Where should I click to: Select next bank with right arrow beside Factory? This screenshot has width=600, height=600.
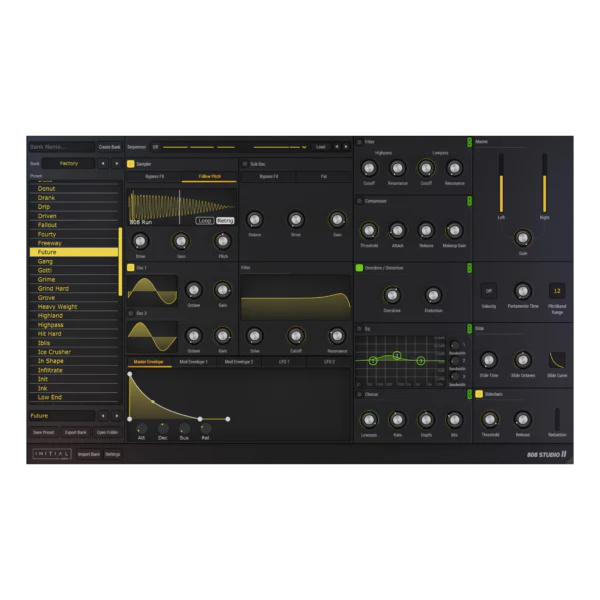(117, 164)
